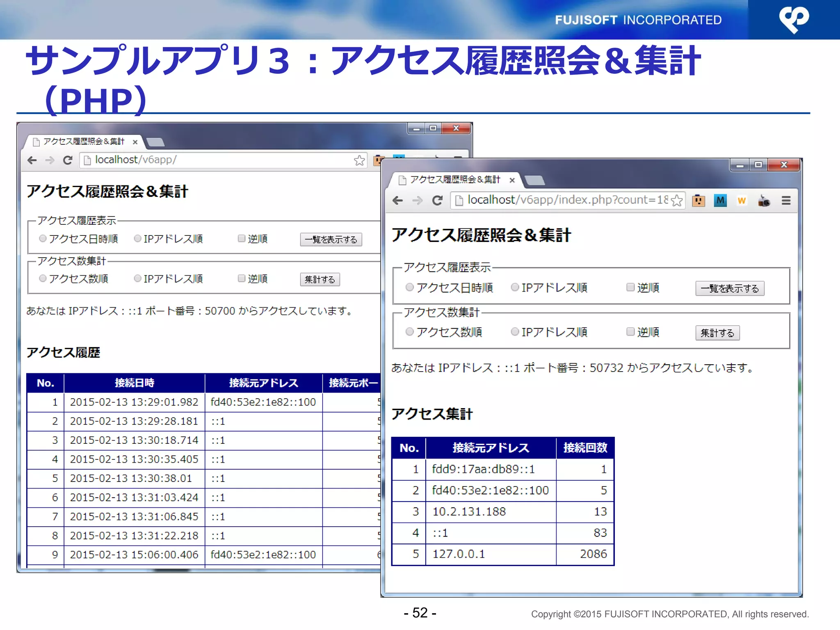This screenshot has width=840, height=630.
Task: Click the 接続日時 column header
Action: pos(134,383)
